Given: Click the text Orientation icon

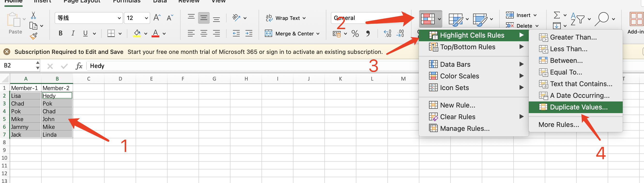Looking at the screenshot, I should click(x=236, y=17).
